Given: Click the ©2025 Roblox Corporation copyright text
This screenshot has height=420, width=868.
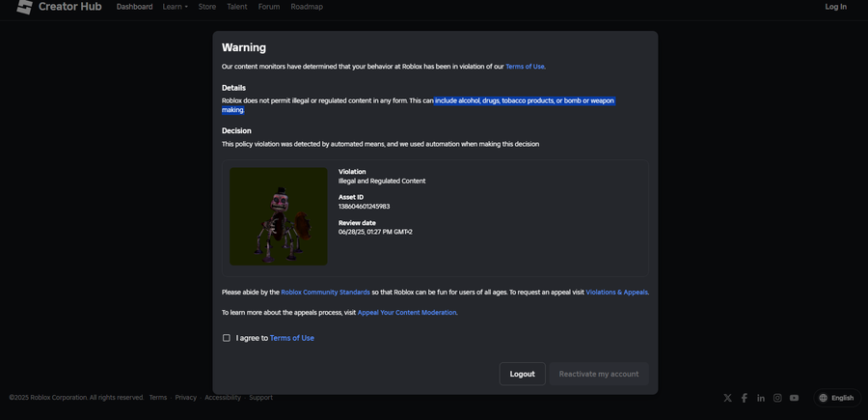Looking at the screenshot, I should pyautogui.click(x=76, y=397).
